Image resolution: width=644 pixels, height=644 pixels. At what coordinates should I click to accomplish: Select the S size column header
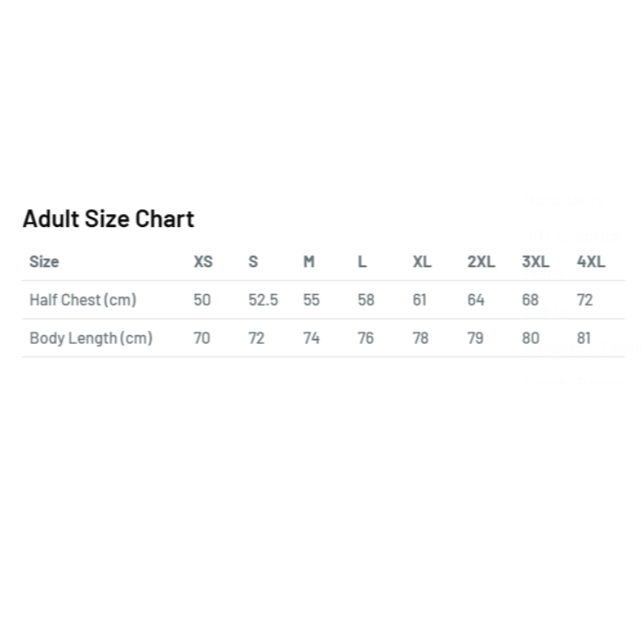(254, 262)
